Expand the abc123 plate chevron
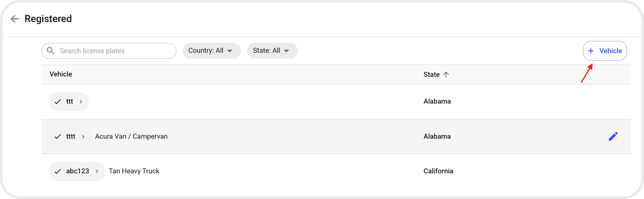 click(x=97, y=171)
